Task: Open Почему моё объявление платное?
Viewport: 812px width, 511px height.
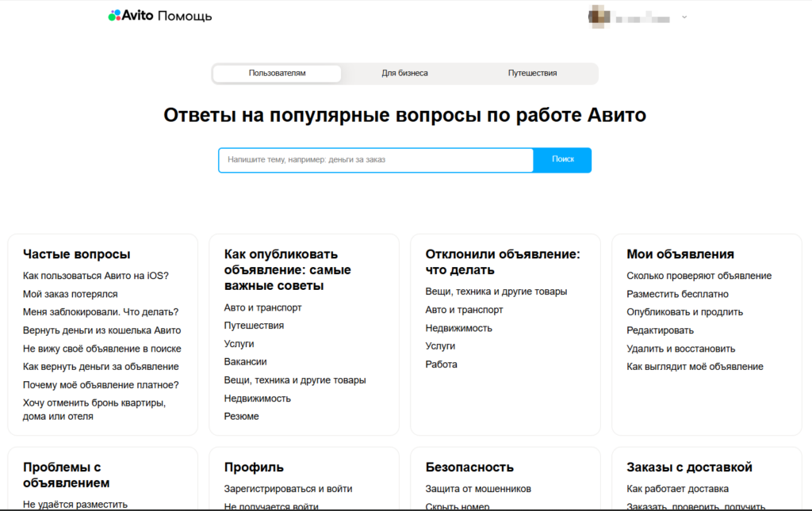Action: tap(101, 385)
